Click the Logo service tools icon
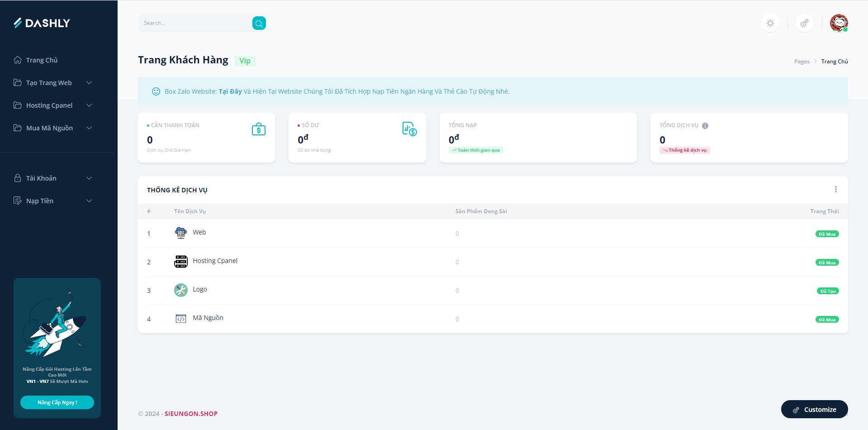Viewport: 868px width, 430px height. pyautogui.click(x=181, y=290)
